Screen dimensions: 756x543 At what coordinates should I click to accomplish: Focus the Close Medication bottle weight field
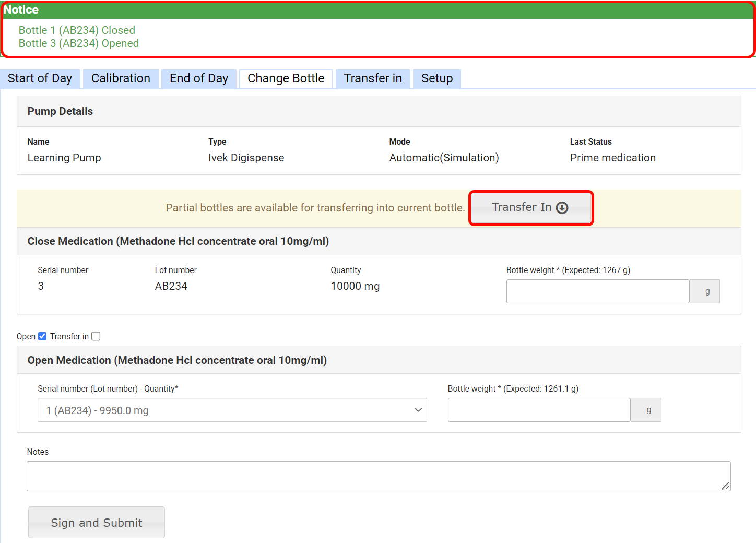point(597,292)
